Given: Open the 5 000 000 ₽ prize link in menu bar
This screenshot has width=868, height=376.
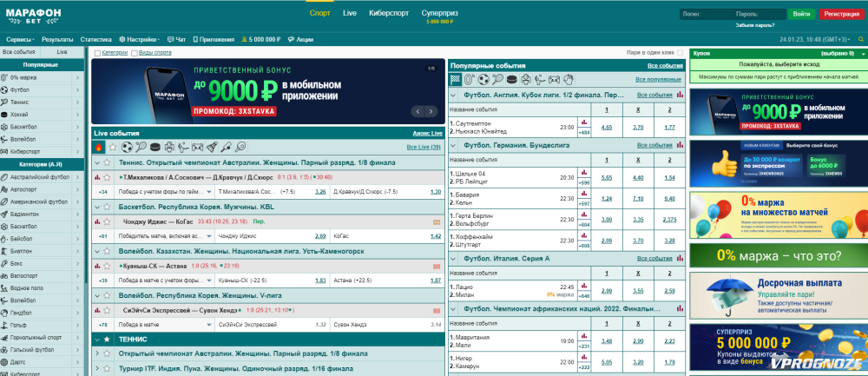Looking at the screenshot, I should 261,40.
